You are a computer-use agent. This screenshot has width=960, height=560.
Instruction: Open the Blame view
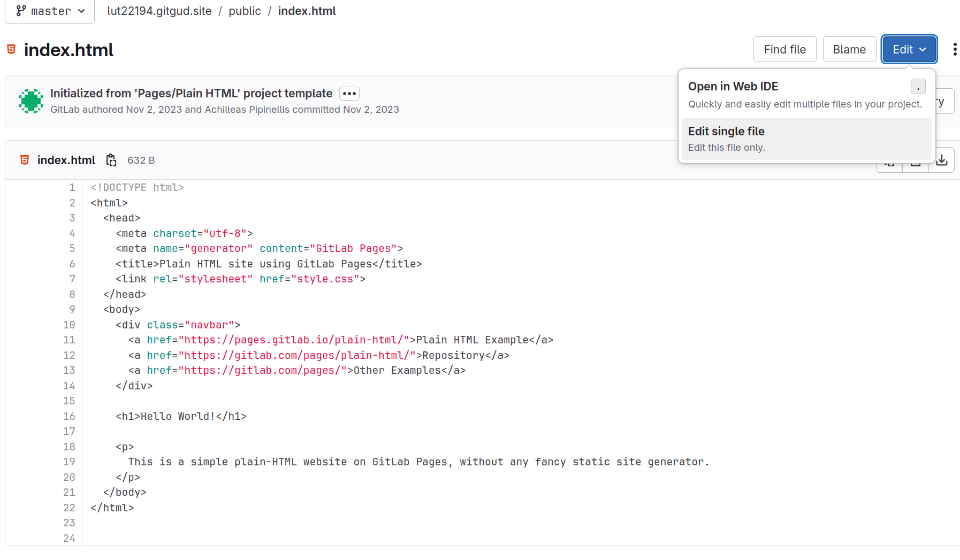point(849,50)
